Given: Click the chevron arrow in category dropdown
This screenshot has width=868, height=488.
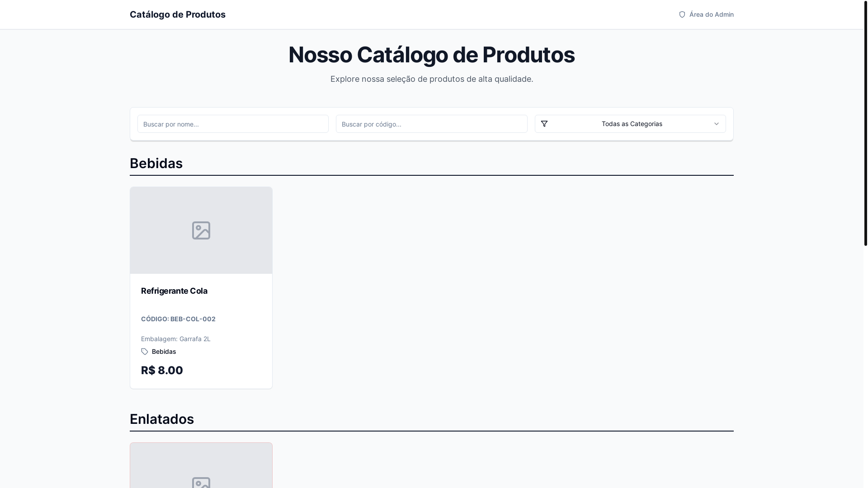Looking at the screenshot, I should (717, 124).
